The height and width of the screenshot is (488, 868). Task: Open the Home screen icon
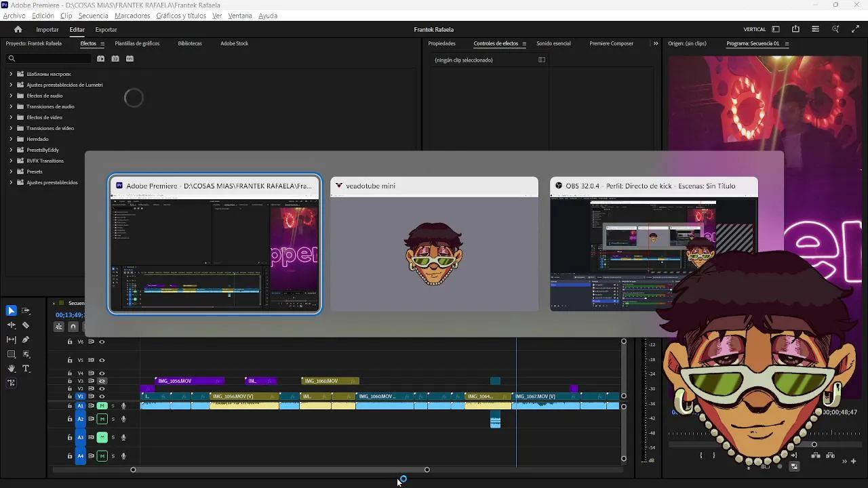pos(18,29)
